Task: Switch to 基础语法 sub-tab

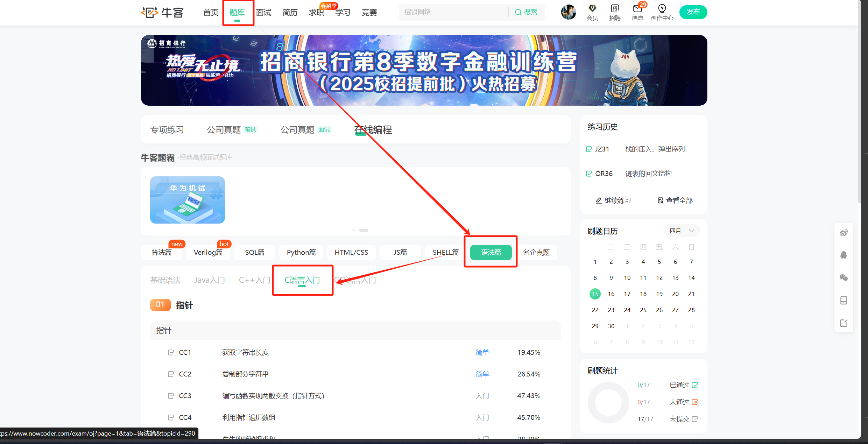Action: [x=165, y=280]
